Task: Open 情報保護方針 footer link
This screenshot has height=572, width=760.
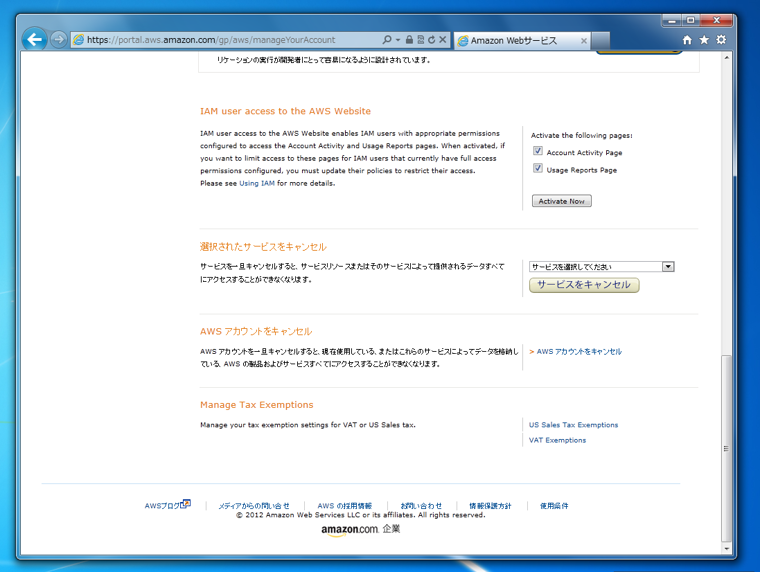Action: [x=490, y=506]
